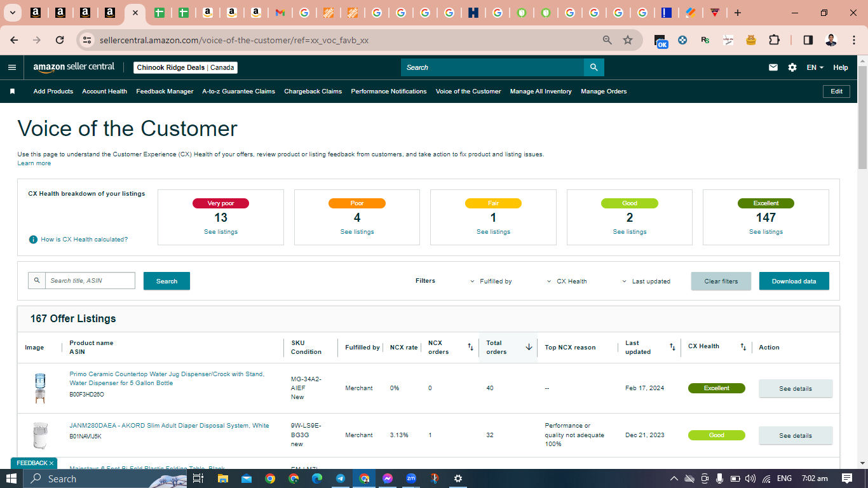The width and height of the screenshot is (868, 488).
Task: Open the Learn more link
Action: [x=34, y=163]
